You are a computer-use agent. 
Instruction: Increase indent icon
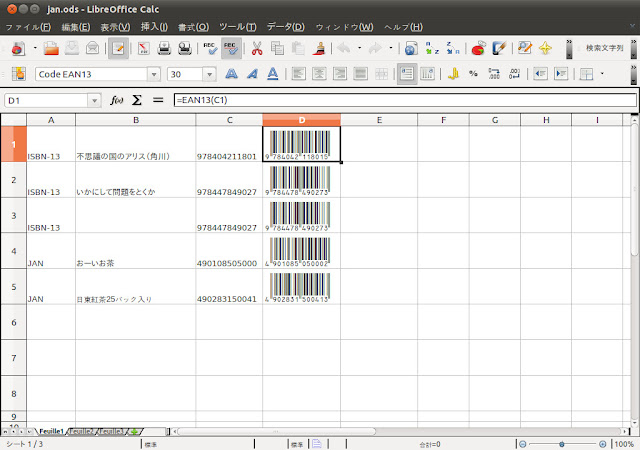pyautogui.click(x=561, y=74)
